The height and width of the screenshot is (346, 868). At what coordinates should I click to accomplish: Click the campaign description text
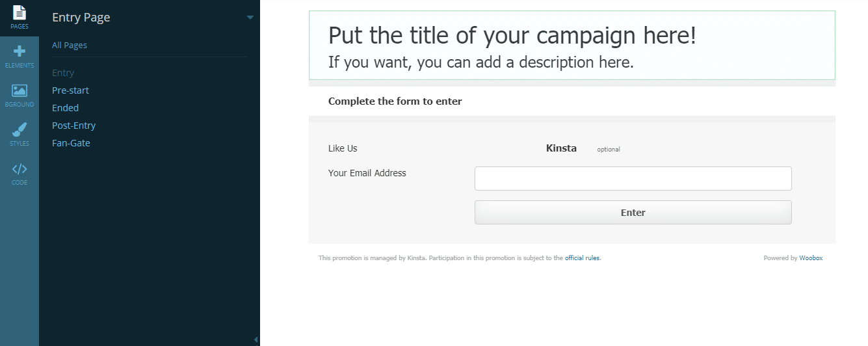click(x=480, y=62)
